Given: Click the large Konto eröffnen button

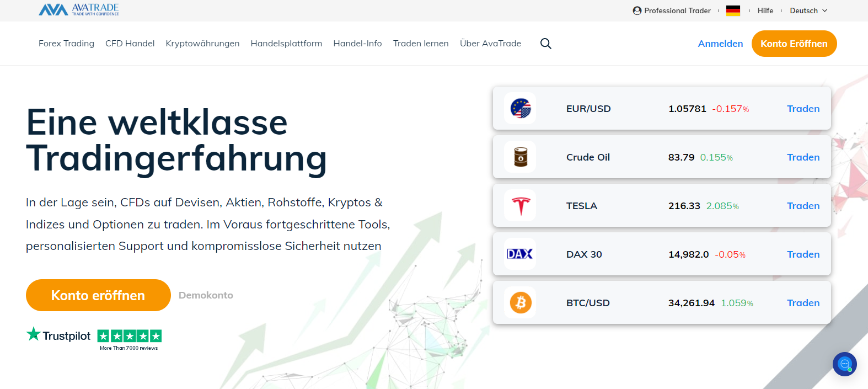Looking at the screenshot, I should pyautogui.click(x=98, y=295).
